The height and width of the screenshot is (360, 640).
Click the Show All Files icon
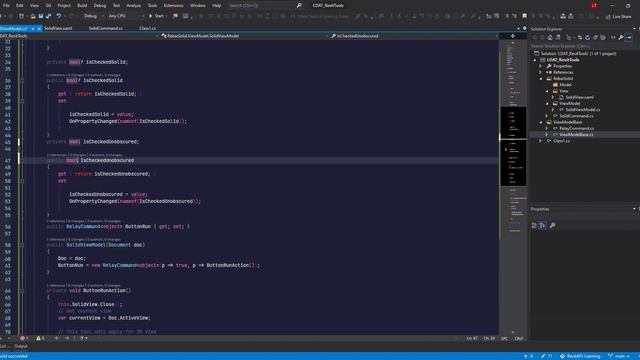point(603,38)
